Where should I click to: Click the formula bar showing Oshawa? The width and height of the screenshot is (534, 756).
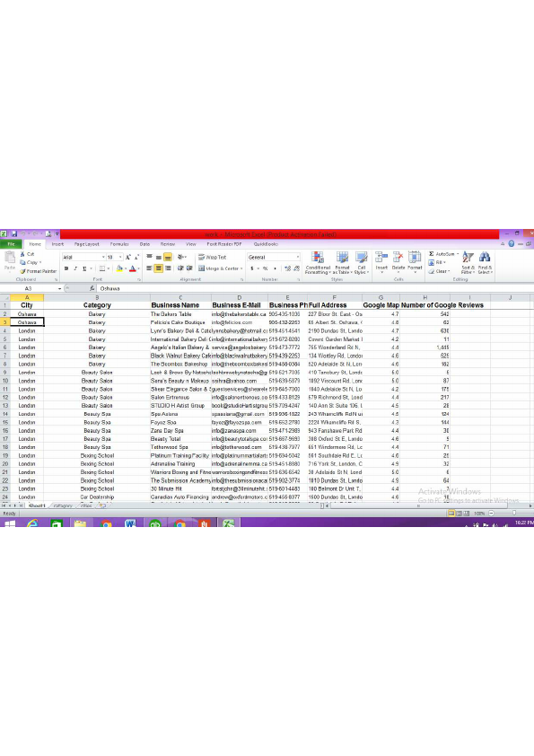click(313, 288)
